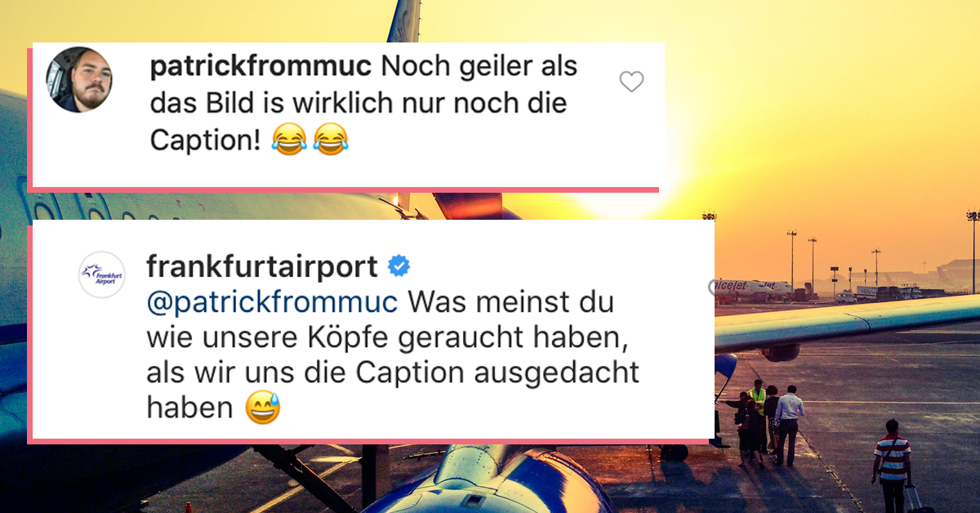Image resolution: width=980 pixels, height=513 pixels.
Task: Click the bright setting sun
Action: [x=621, y=204]
